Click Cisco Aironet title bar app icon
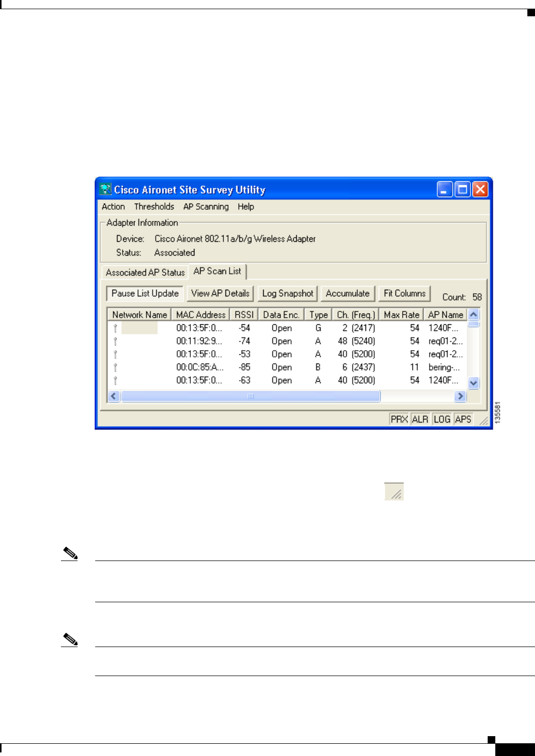Screen dimensions: 535x756 click(105, 189)
